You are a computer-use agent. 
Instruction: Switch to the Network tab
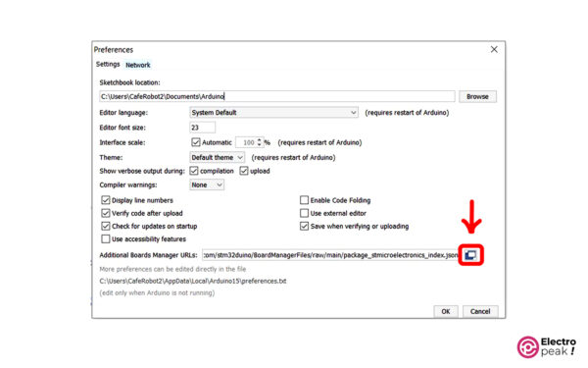coord(137,65)
